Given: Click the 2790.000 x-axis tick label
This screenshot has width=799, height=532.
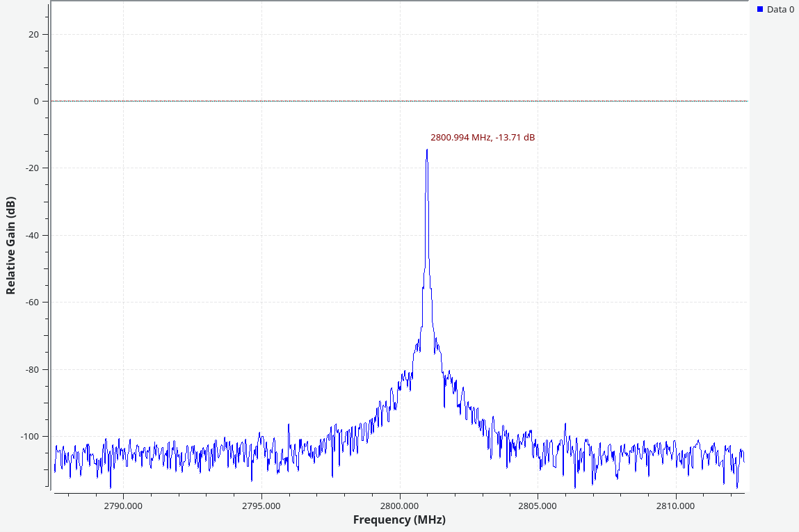Looking at the screenshot, I should [123, 505].
